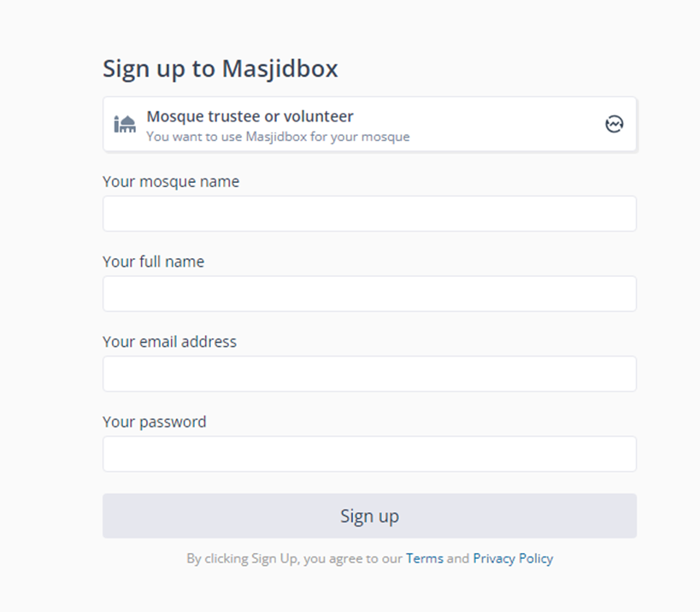The height and width of the screenshot is (612, 700).
Task: Open the Privacy Policy link
Action: 513,558
